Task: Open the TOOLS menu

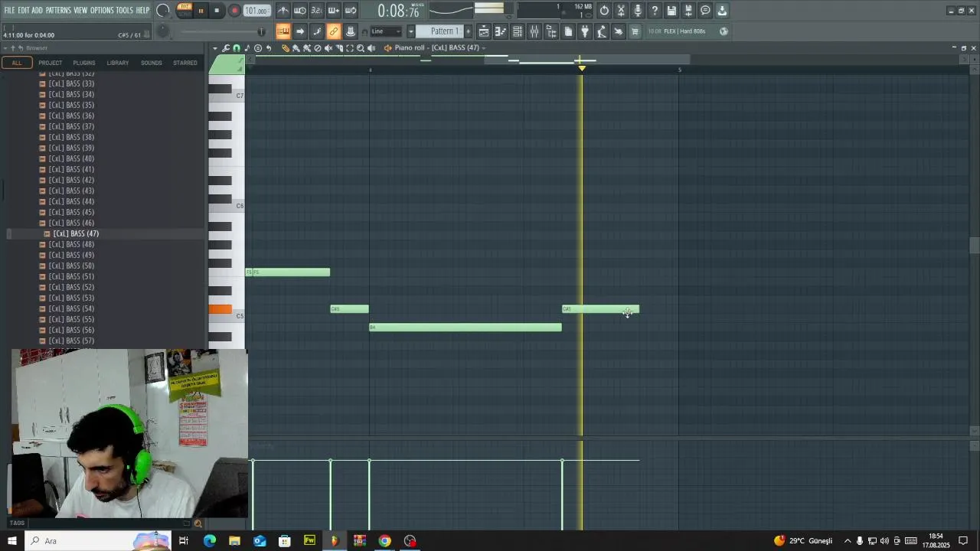Action: (124, 10)
